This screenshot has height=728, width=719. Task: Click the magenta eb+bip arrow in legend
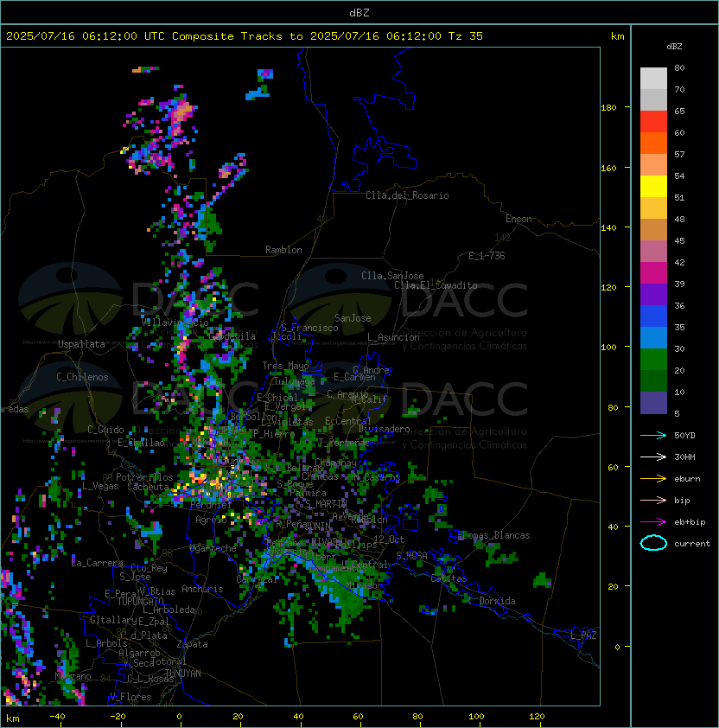point(653,522)
